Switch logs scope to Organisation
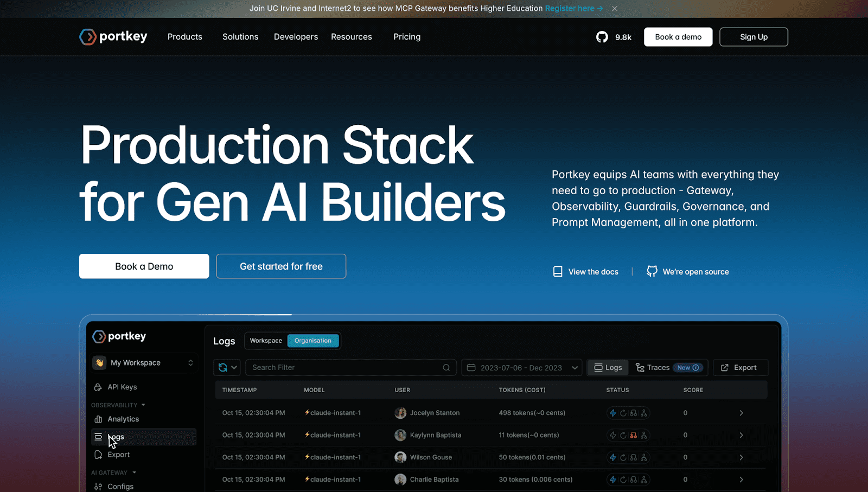 click(313, 341)
